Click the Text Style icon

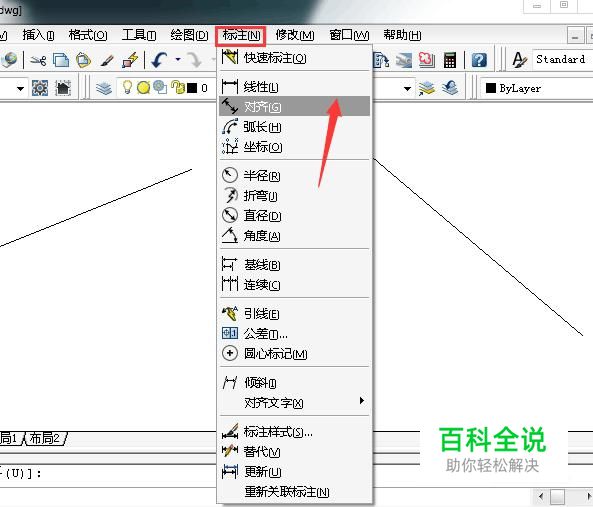(519, 60)
